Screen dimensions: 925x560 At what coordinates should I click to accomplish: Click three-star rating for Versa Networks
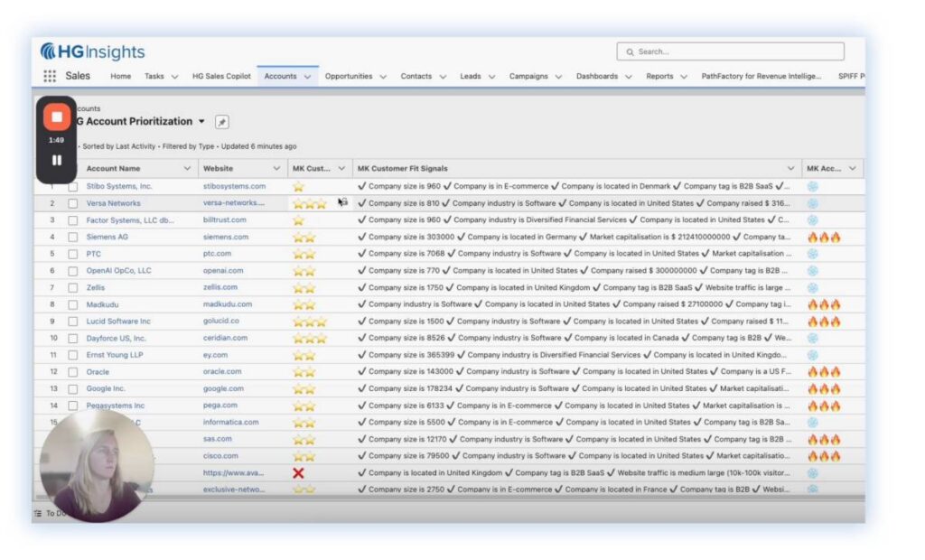tap(310, 203)
